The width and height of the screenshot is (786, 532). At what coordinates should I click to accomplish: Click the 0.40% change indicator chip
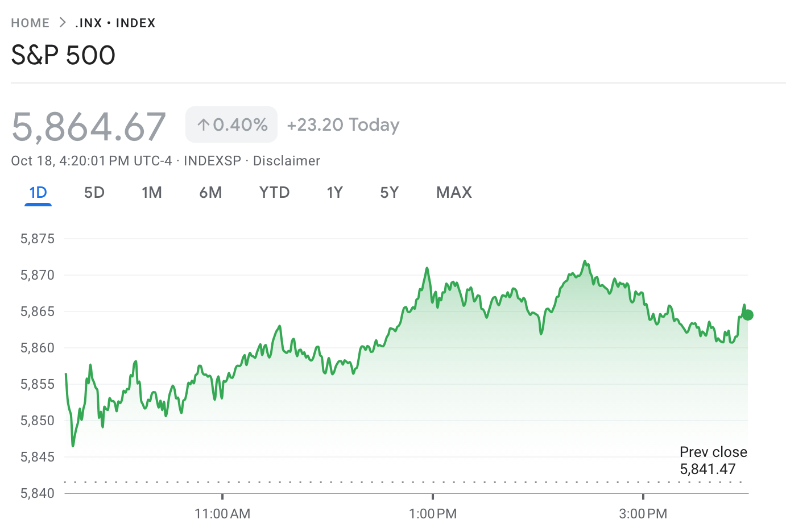click(x=231, y=124)
